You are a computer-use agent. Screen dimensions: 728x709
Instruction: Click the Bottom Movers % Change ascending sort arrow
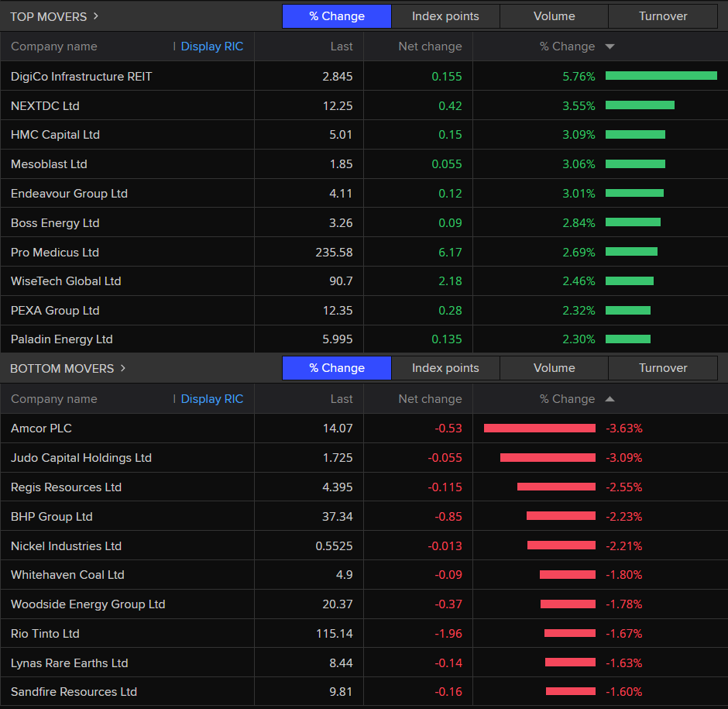(x=610, y=399)
